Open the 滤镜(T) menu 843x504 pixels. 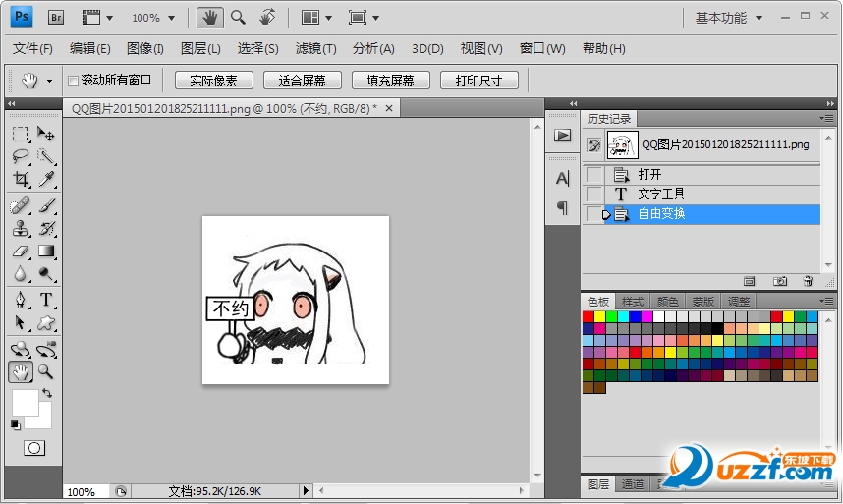[315, 48]
